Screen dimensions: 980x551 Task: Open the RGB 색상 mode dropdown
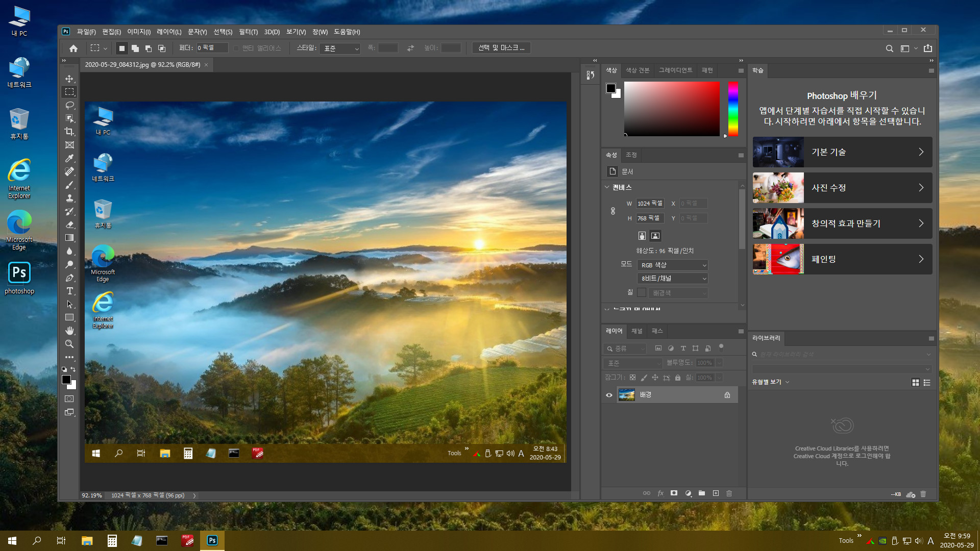tap(673, 265)
